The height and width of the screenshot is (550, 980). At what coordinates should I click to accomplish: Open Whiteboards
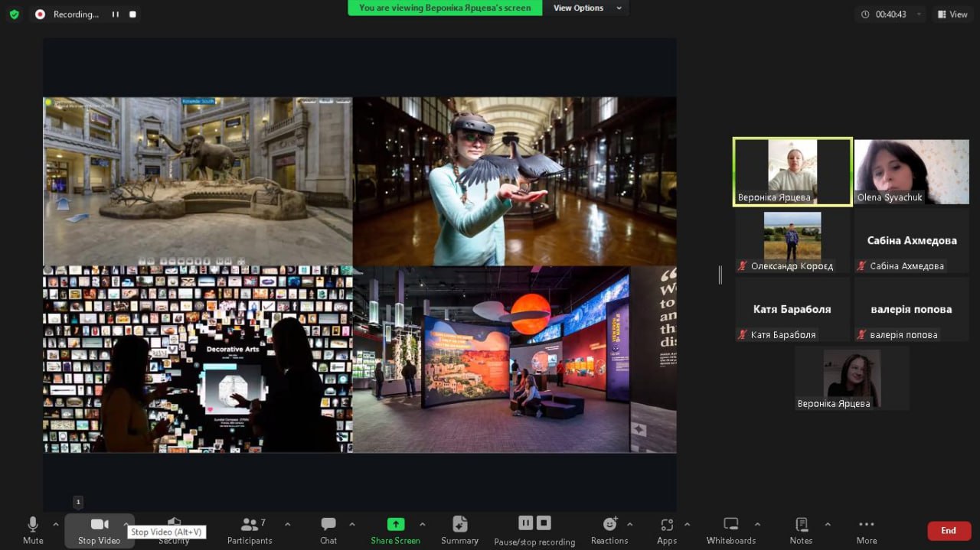(730, 530)
